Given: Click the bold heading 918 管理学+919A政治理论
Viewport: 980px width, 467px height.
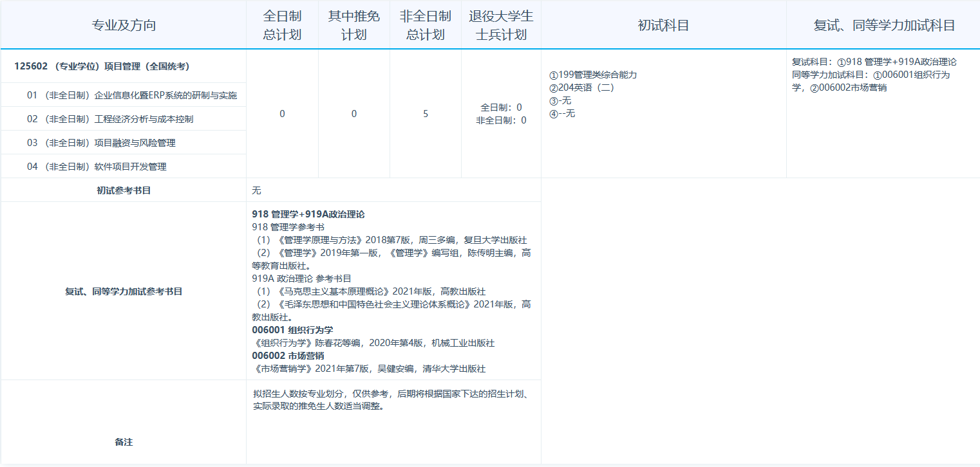Looking at the screenshot, I should pyautogui.click(x=308, y=214).
